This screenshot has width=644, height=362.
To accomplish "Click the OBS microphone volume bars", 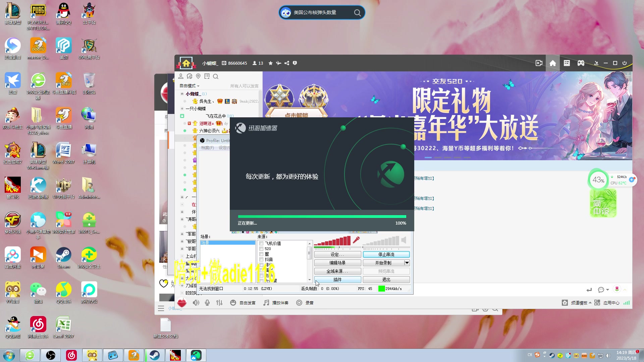I will point(332,241).
